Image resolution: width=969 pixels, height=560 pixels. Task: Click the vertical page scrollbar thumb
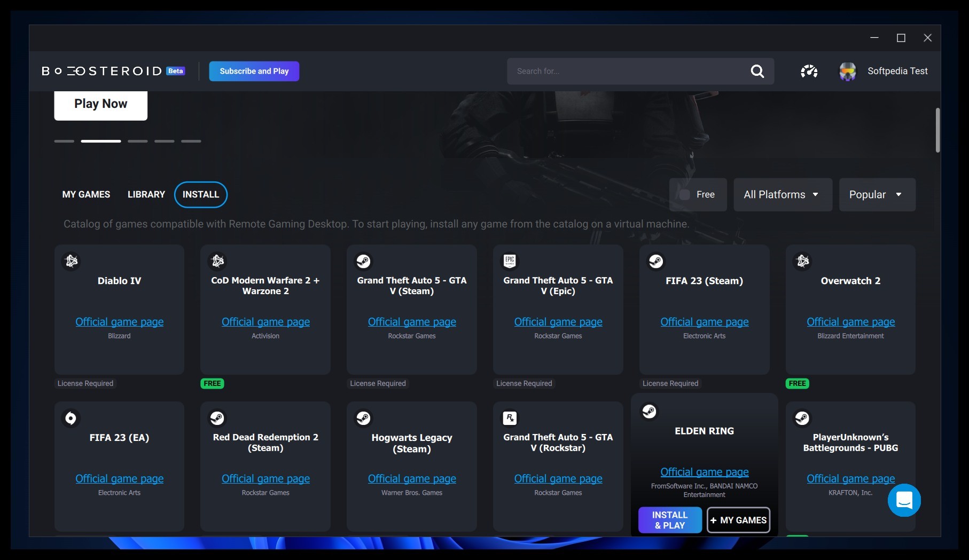[937, 130]
